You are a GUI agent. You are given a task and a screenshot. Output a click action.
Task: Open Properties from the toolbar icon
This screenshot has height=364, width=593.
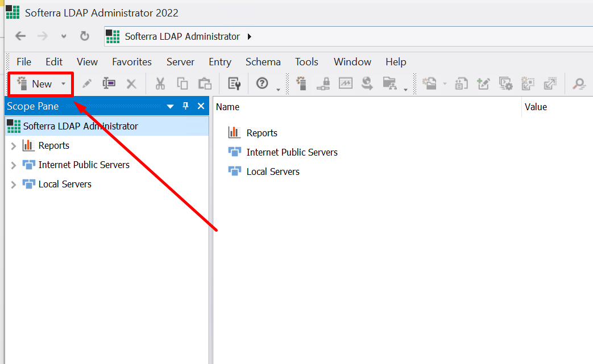[x=234, y=84]
